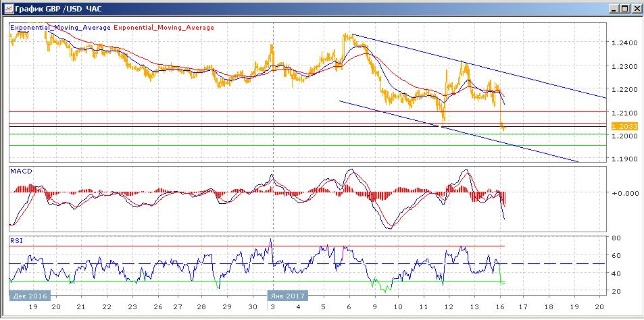Minimize the GBP/USD chart window
Viewport: 644px width, 320px height.
pos(613,9)
